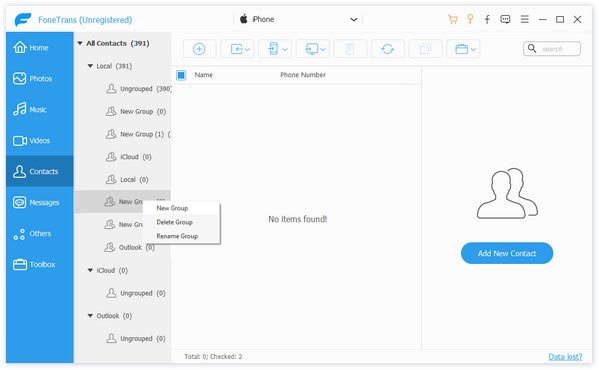Image resolution: width=599 pixels, height=370 pixels.
Task: Click the feedback chat icon
Action: pos(505,19)
